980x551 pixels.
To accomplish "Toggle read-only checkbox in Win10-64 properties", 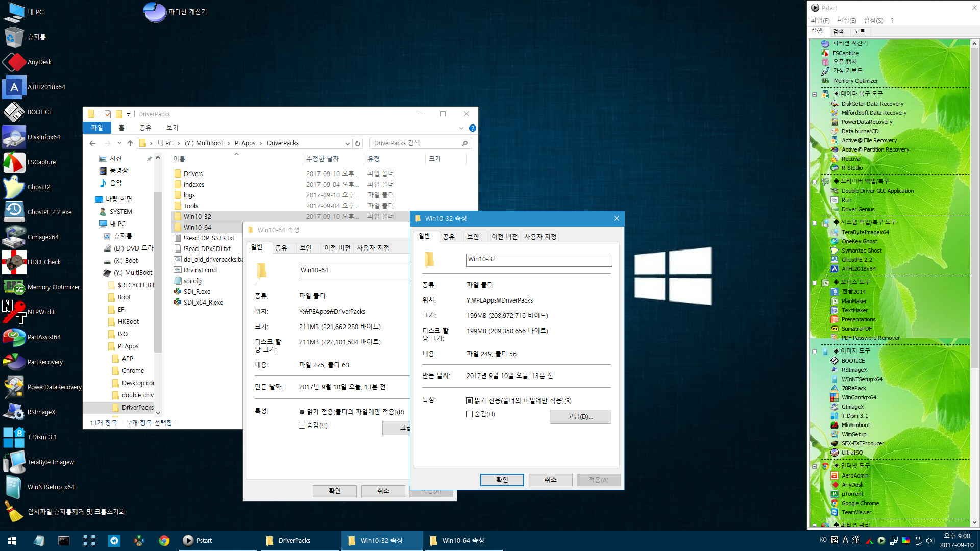I will (x=302, y=412).
